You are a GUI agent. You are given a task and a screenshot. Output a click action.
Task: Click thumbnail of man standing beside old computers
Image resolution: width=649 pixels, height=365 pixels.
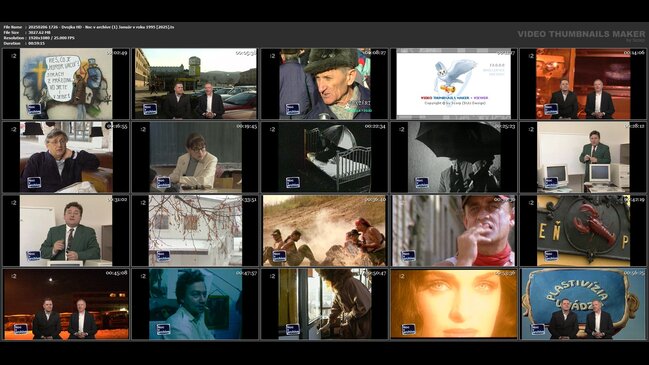coord(583,157)
